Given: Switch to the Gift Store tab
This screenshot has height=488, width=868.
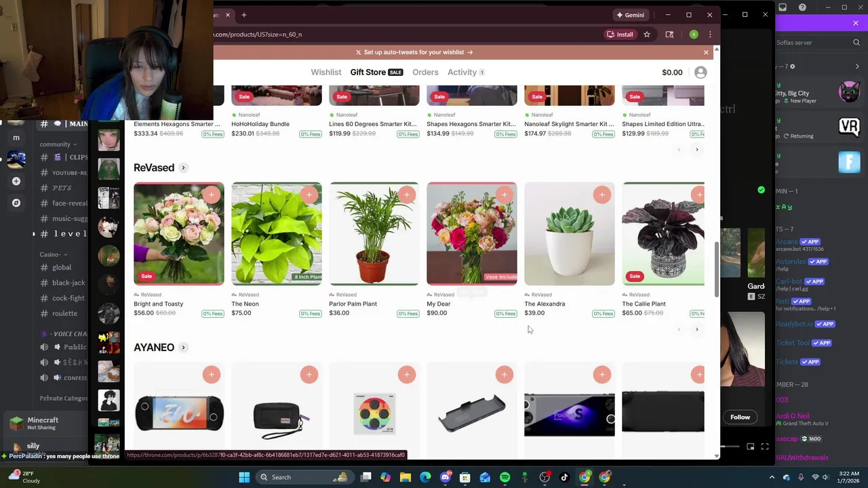Looking at the screenshot, I should point(376,73).
